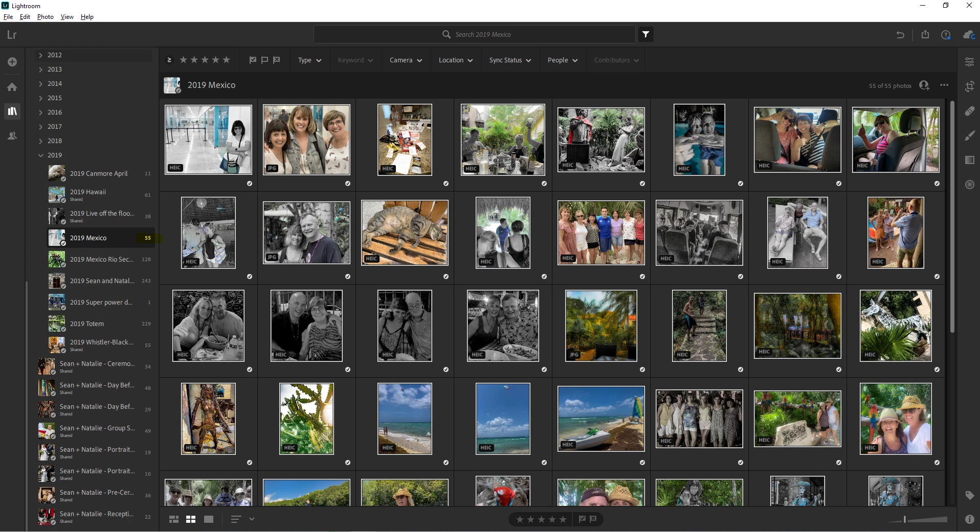Screen dimensions: 980x532
Task: Expand the 2016 folder
Action: (41, 112)
